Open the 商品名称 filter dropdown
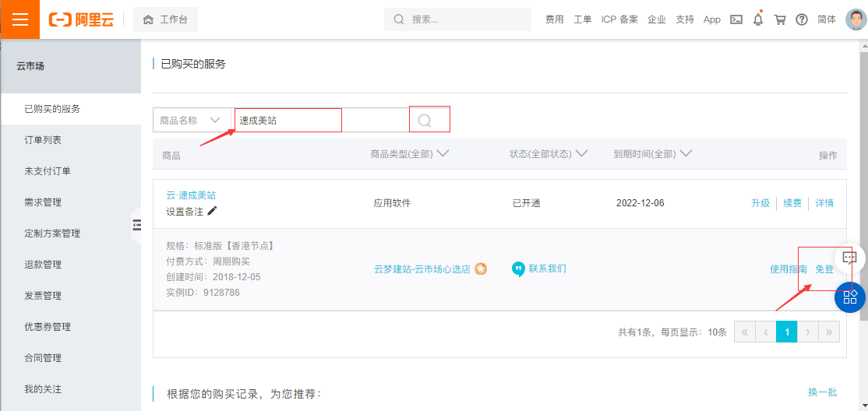868x411 pixels. coord(192,120)
